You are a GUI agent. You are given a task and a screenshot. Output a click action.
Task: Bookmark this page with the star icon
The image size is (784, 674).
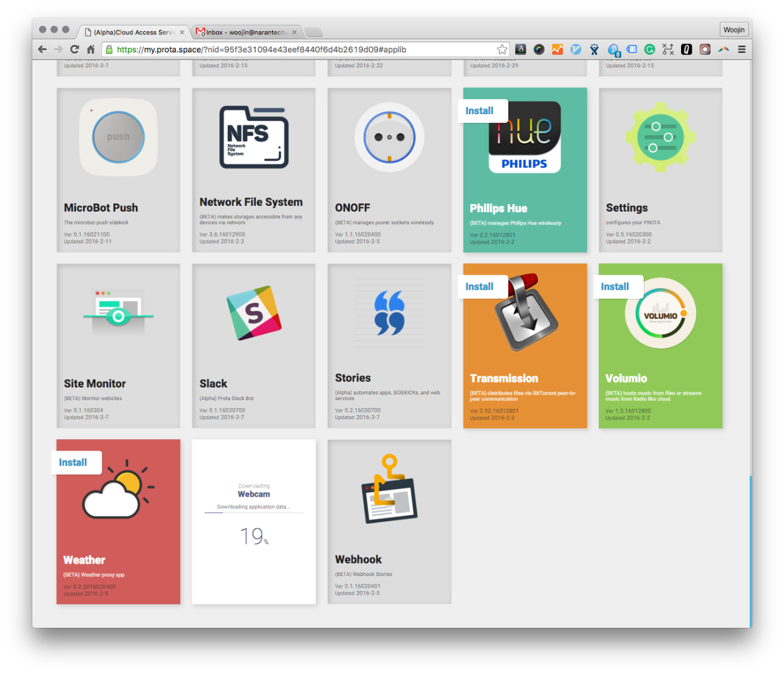(x=502, y=49)
